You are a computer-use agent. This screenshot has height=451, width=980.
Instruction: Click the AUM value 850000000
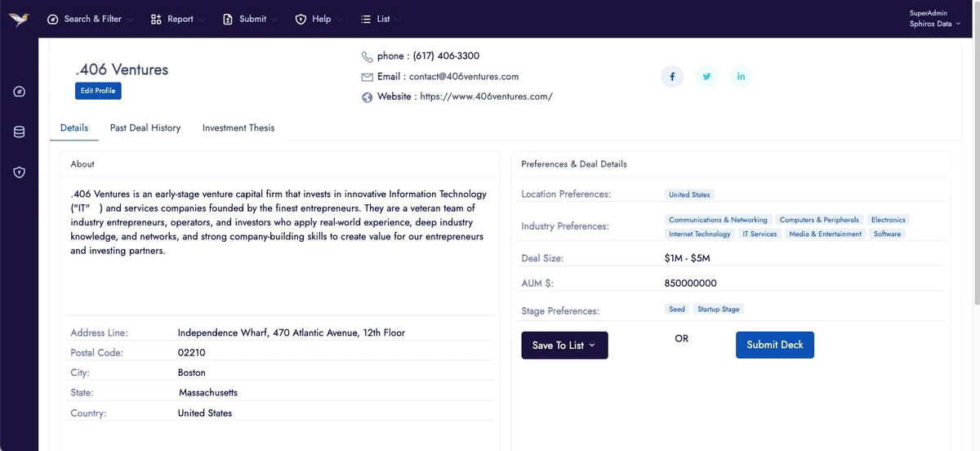pos(691,284)
